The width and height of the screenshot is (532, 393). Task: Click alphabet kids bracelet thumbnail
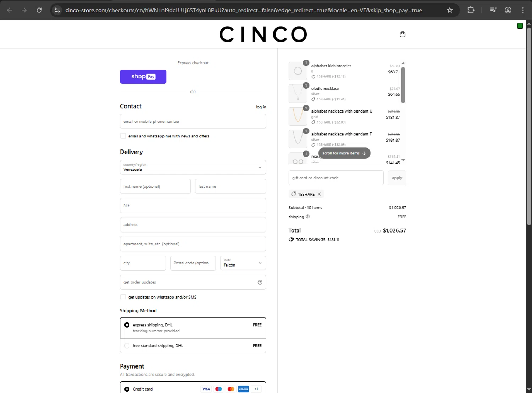(x=298, y=71)
